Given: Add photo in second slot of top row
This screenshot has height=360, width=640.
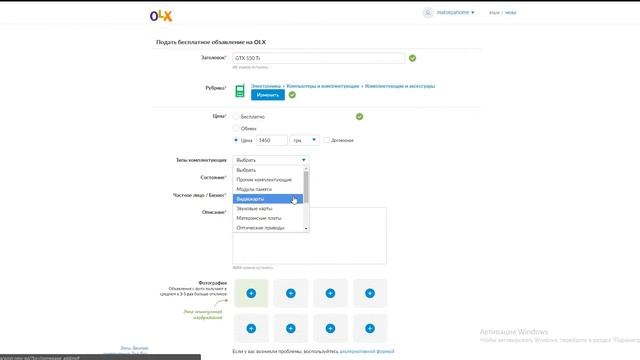Looking at the screenshot, I should point(291,293).
